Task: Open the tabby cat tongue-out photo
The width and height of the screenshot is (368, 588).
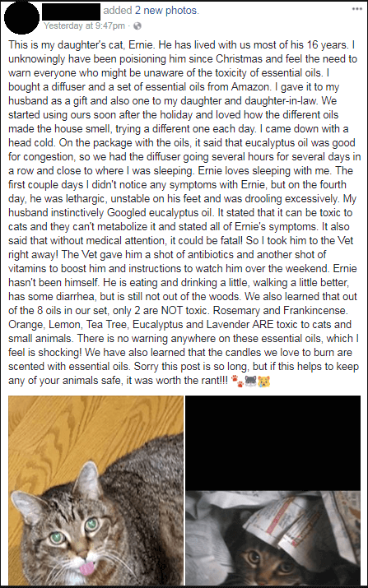Action: [x=96, y=490]
